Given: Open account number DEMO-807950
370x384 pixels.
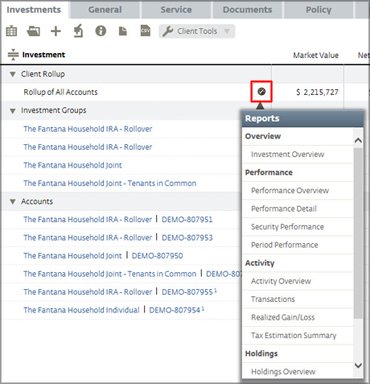Looking at the screenshot, I should (x=157, y=256).
